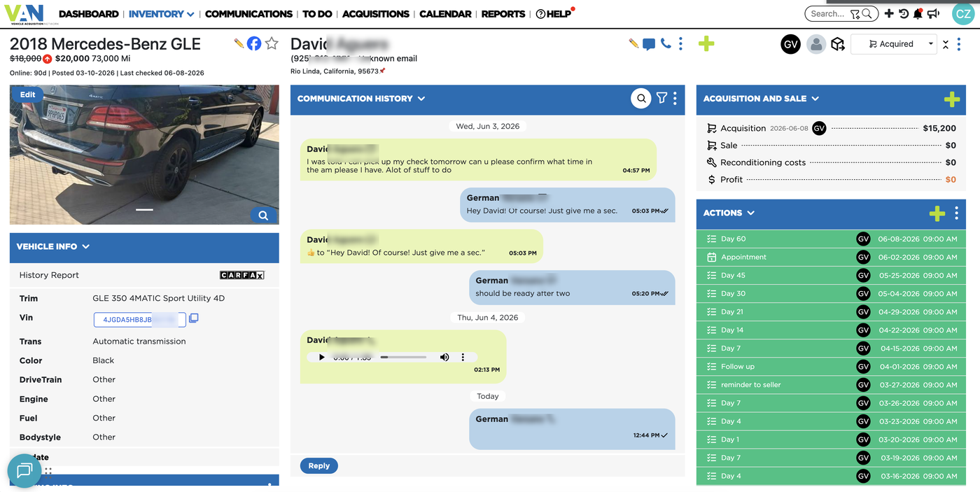Open the Reports menu
The image size is (980, 492).
click(503, 13)
